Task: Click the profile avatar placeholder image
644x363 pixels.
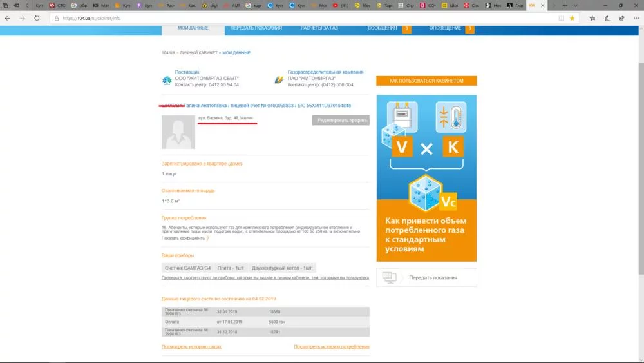Action: point(178,132)
